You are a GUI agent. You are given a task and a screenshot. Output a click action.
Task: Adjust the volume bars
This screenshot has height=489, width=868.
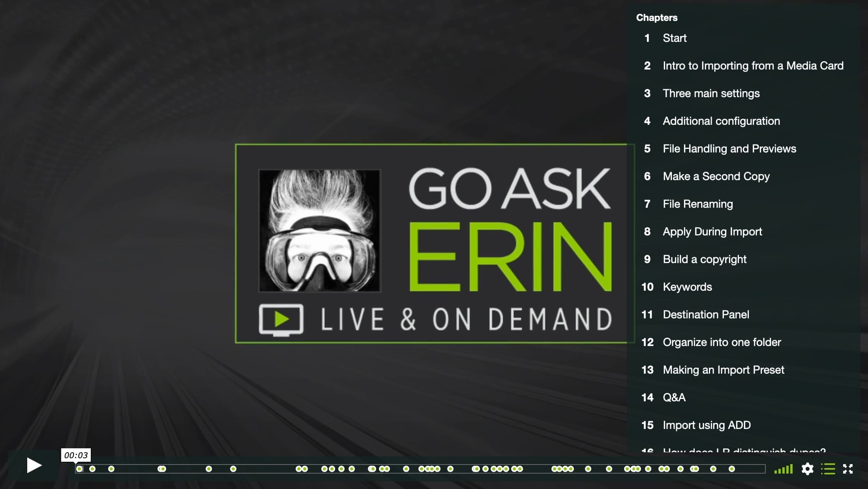coord(784,469)
